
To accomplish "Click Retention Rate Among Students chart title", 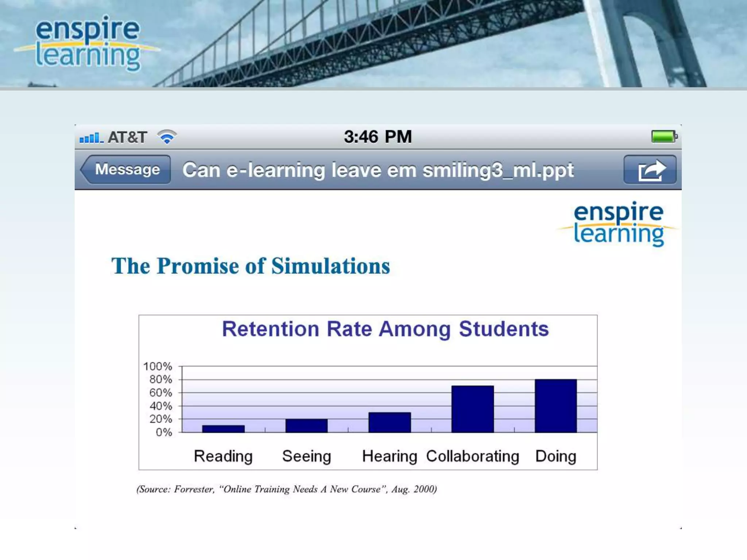I will (x=385, y=329).
